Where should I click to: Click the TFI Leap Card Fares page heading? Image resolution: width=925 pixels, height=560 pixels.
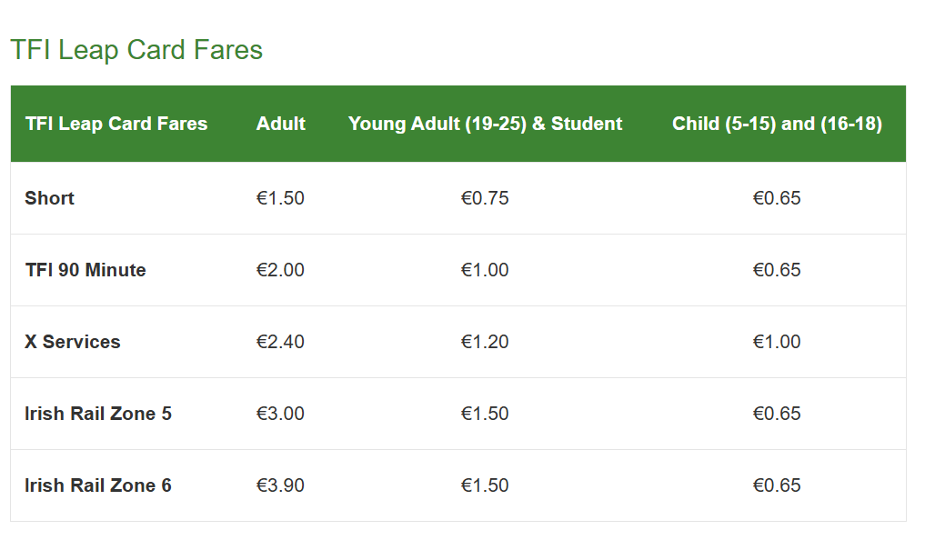[x=136, y=50]
